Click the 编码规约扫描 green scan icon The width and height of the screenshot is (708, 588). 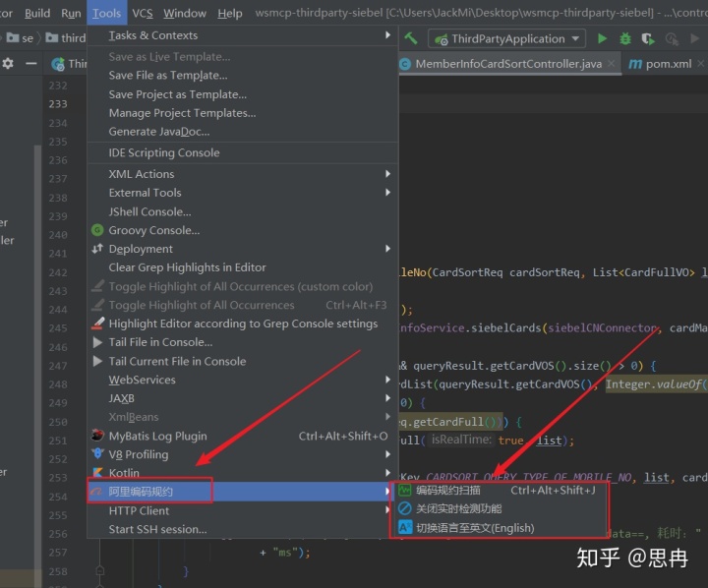(405, 490)
